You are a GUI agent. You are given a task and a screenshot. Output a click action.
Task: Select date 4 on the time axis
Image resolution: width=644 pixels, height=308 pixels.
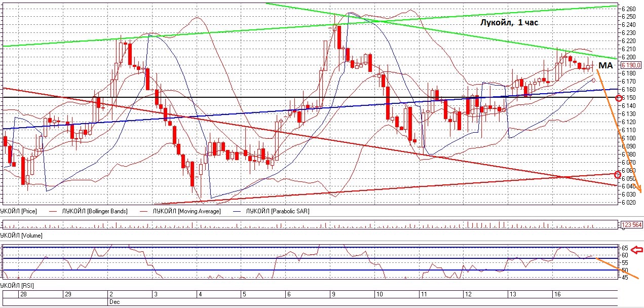tap(200, 294)
